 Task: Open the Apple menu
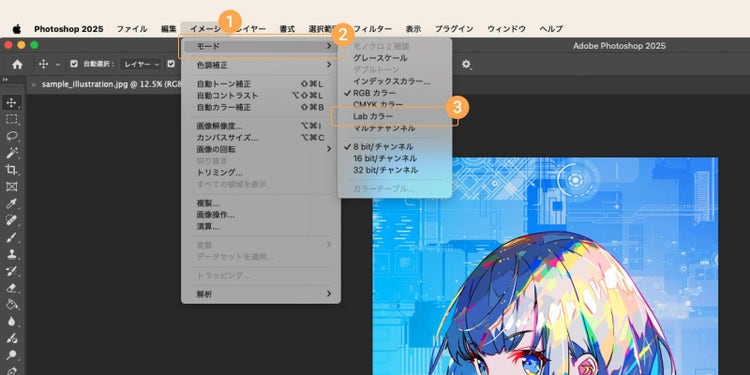tap(17, 29)
